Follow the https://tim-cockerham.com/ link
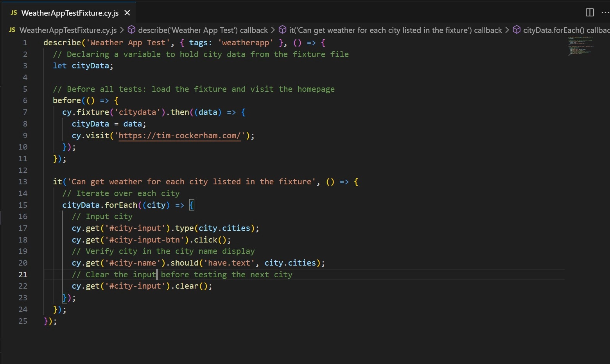 click(179, 136)
